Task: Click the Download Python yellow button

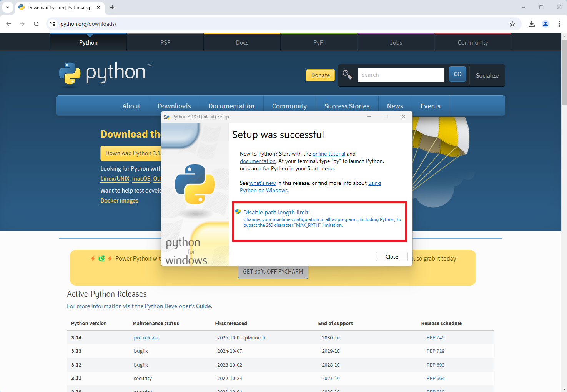Action: click(131, 153)
